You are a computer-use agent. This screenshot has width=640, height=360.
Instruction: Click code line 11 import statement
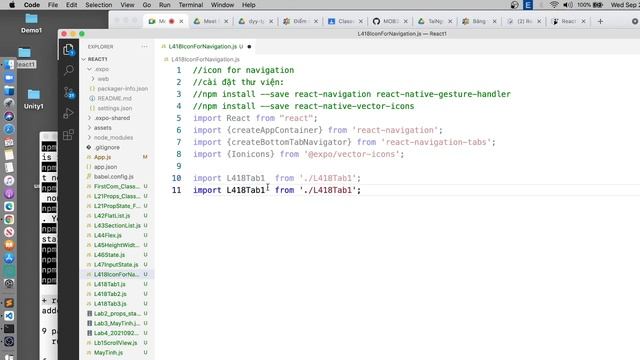point(277,190)
